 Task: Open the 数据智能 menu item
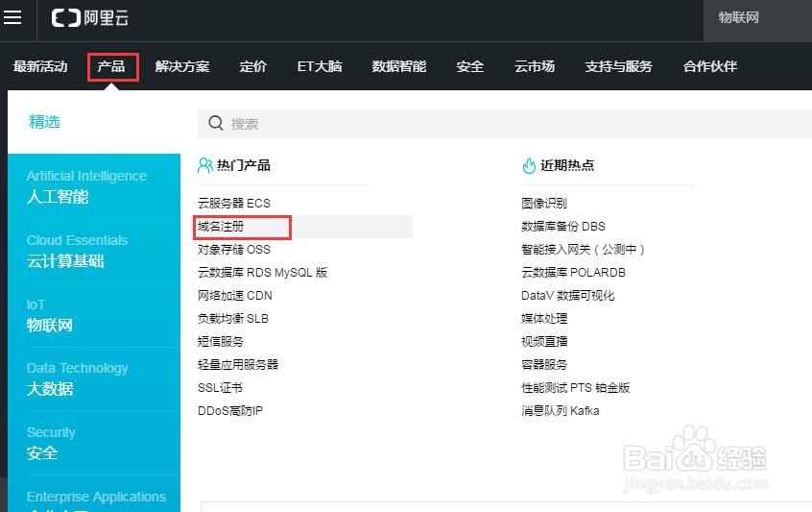(399, 66)
